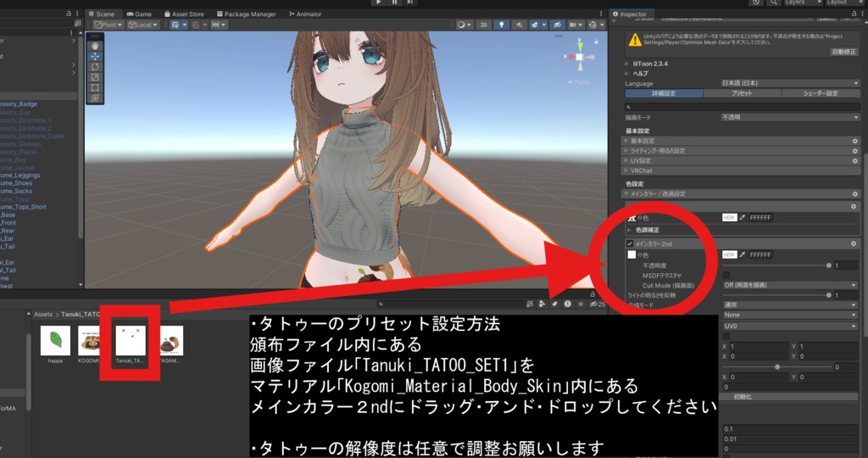Click the Pause button
The image size is (868, 458).
coord(394,3)
